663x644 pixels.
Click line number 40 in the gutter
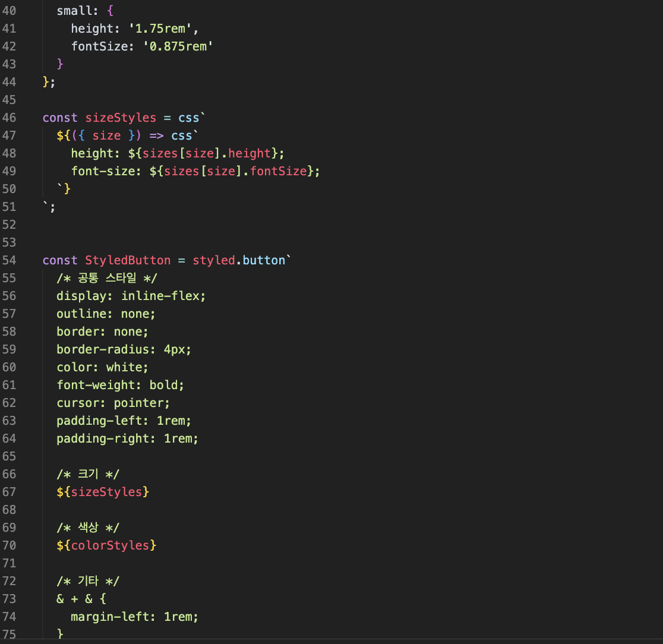[x=9, y=11]
